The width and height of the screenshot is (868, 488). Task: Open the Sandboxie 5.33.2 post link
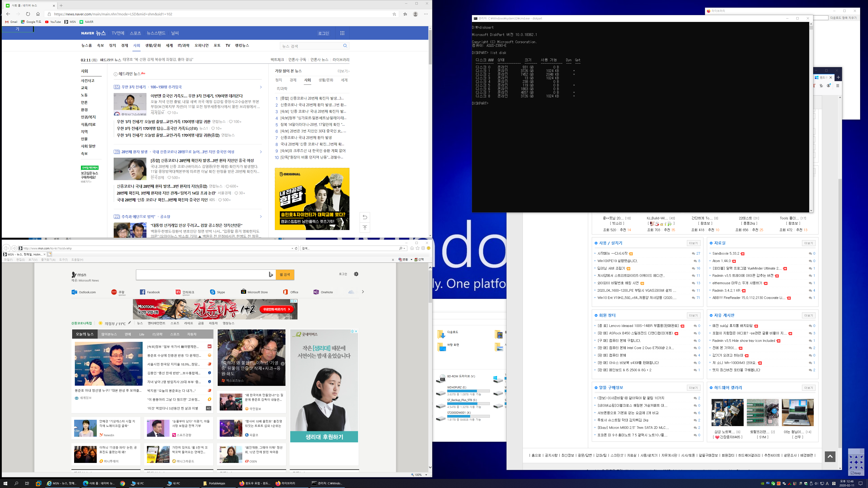click(x=726, y=253)
